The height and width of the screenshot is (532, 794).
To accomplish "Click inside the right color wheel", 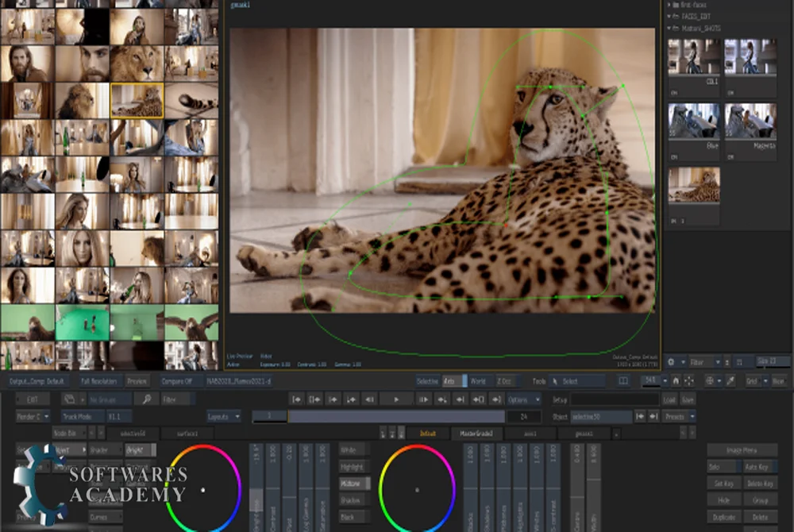I will coord(417,489).
